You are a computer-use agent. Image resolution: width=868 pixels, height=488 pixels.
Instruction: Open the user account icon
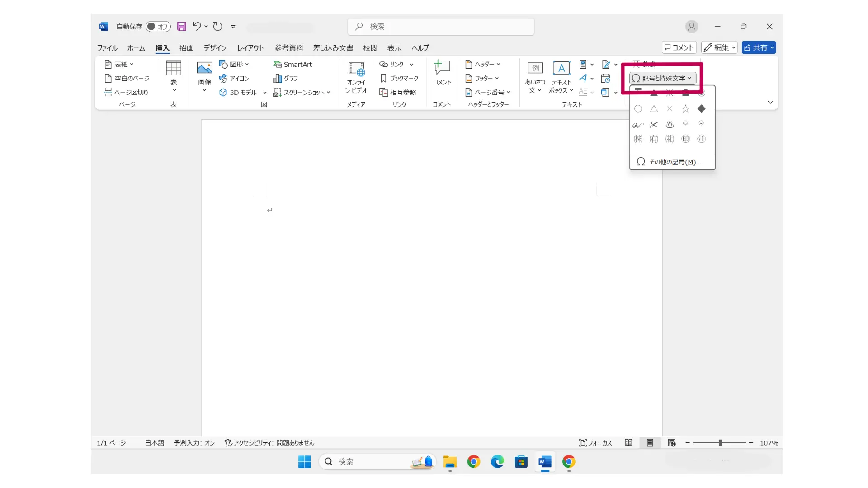click(x=691, y=27)
